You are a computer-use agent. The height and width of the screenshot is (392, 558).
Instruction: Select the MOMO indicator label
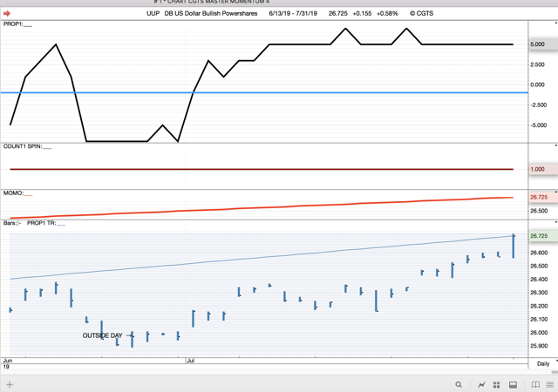(13, 193)
